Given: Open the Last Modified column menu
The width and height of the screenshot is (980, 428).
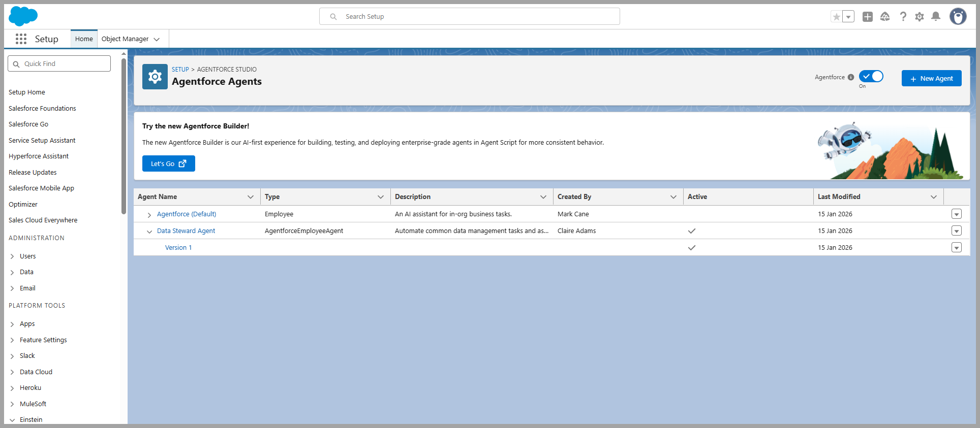Looking at the screenshot, I should [934, 197].
